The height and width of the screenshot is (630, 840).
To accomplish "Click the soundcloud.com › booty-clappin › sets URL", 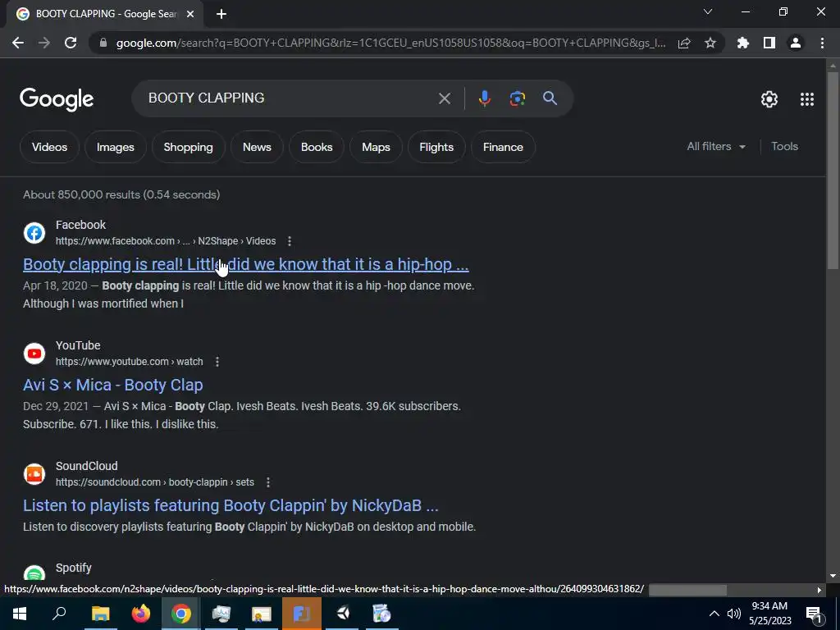I will [x=155, y=482].
